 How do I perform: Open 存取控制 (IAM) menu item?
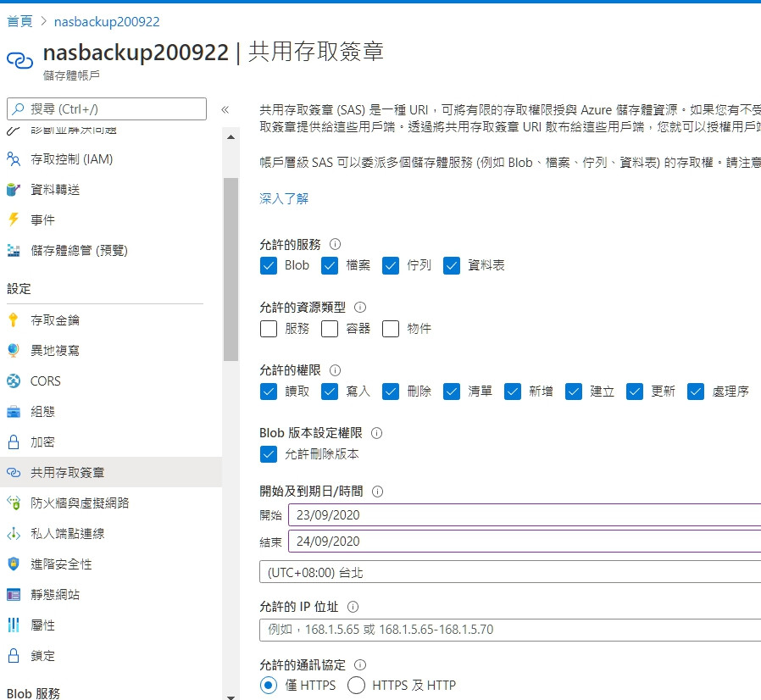tap(111, 159)
